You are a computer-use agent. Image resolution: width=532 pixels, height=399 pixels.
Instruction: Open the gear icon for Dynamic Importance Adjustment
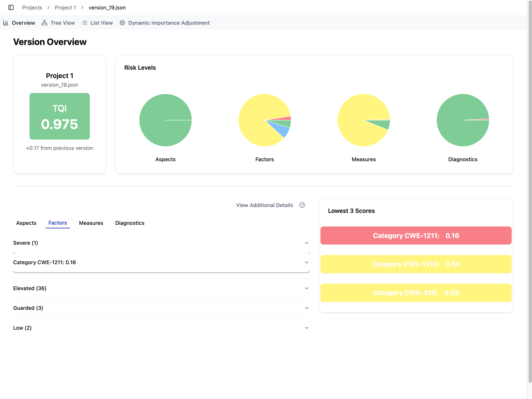122,23
